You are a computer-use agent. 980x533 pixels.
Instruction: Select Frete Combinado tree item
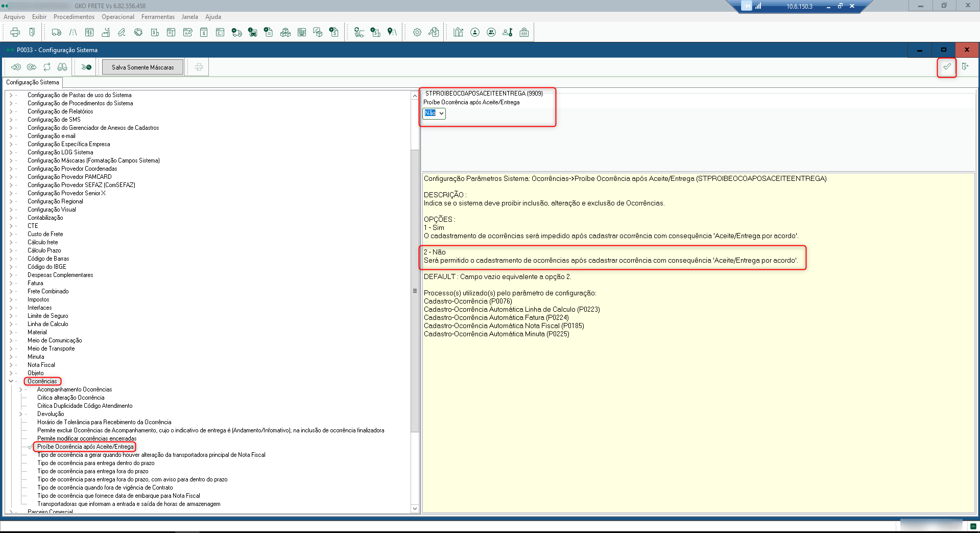pos(48,291)
